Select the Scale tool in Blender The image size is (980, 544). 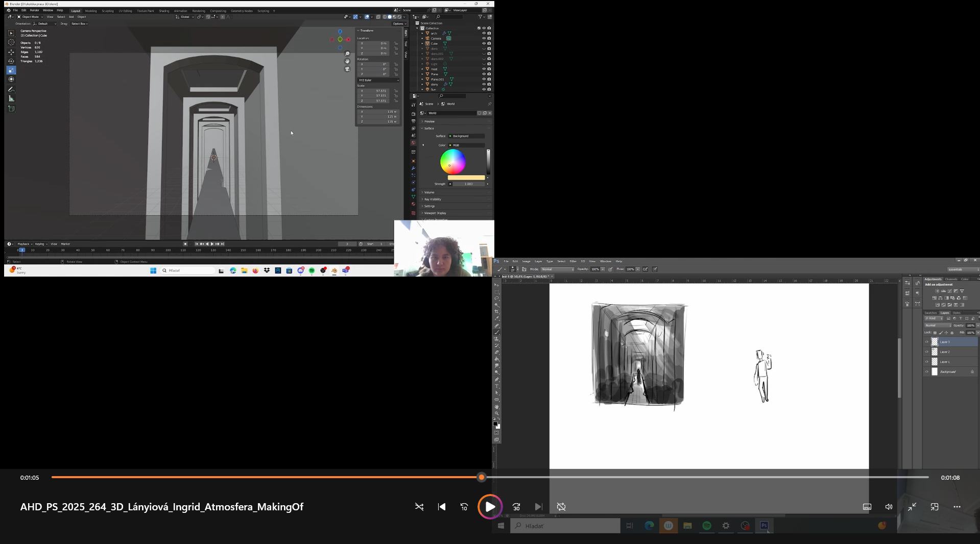(x=11, y=70)
